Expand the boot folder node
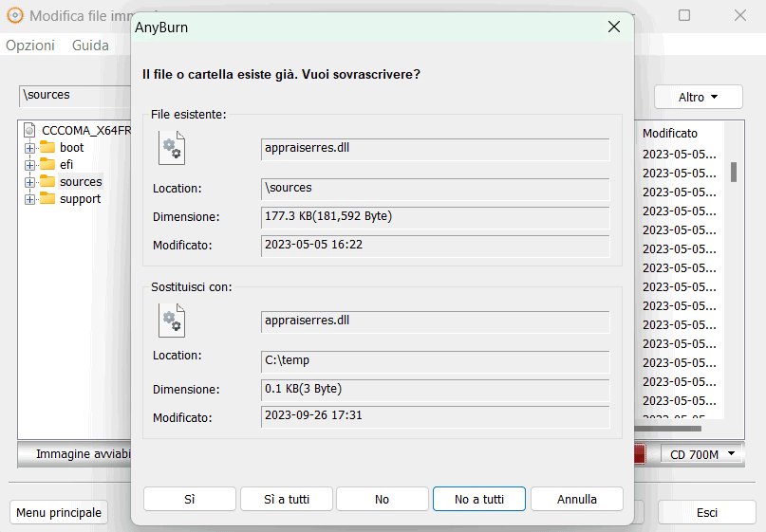Viewport: 766px width, 532px height. (29, 148)
